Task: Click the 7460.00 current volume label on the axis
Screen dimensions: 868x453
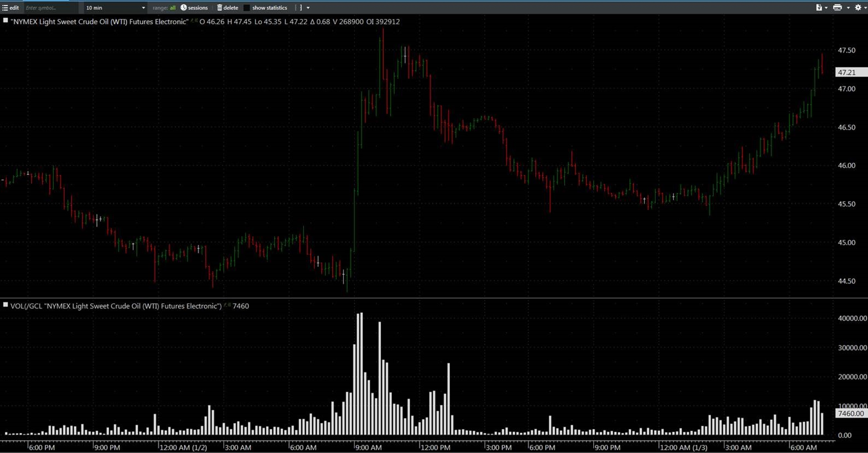Action: tap(851, 413)
